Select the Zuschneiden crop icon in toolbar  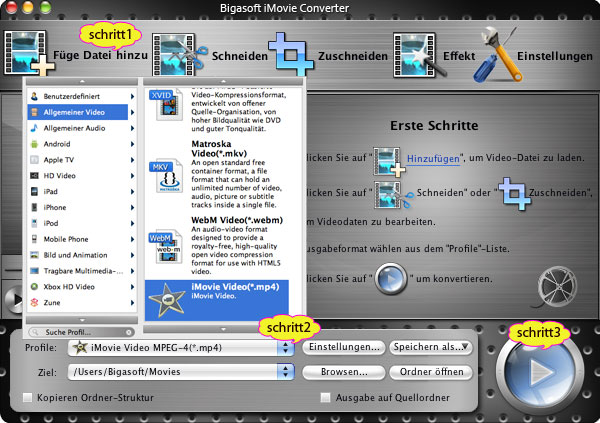tap(291, 54)
